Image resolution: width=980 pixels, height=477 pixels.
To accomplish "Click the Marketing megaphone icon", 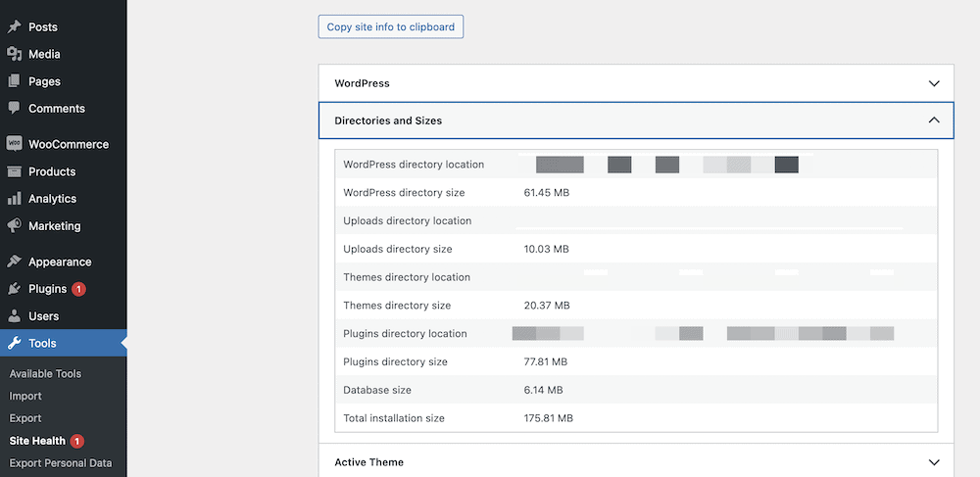I will tap(14, 225).
